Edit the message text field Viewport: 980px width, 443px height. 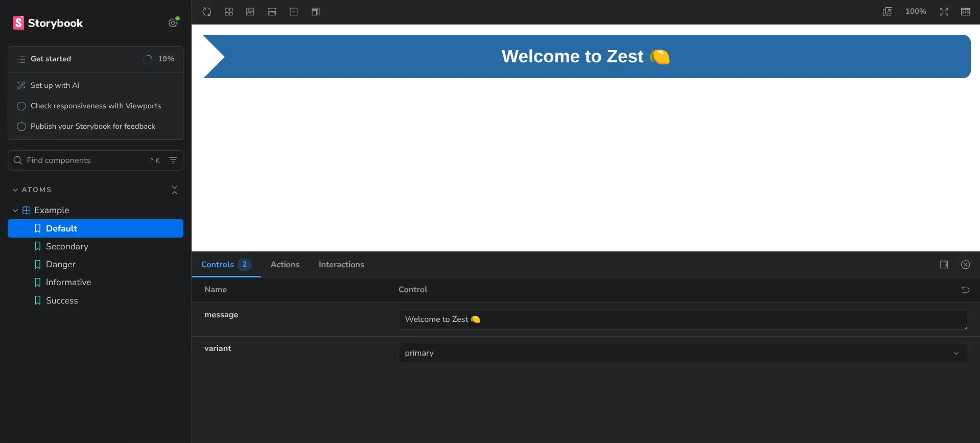pyautogui.click(x=683, y=319)
